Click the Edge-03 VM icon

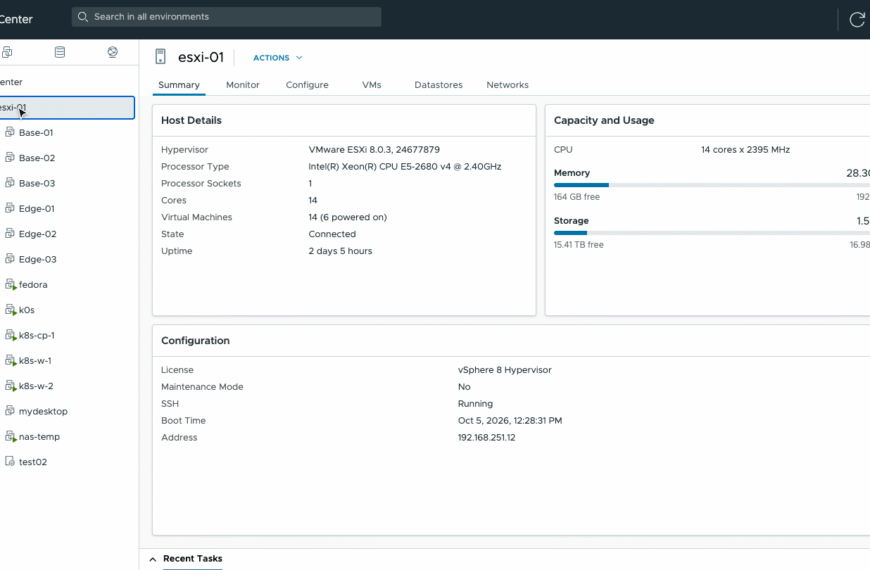[x=9, y=259]
